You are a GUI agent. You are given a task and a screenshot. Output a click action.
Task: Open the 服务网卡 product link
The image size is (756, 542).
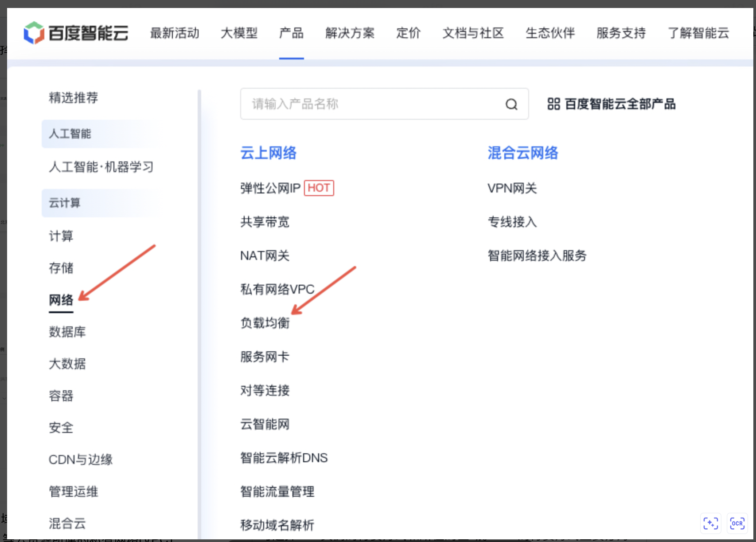(265, 357)
